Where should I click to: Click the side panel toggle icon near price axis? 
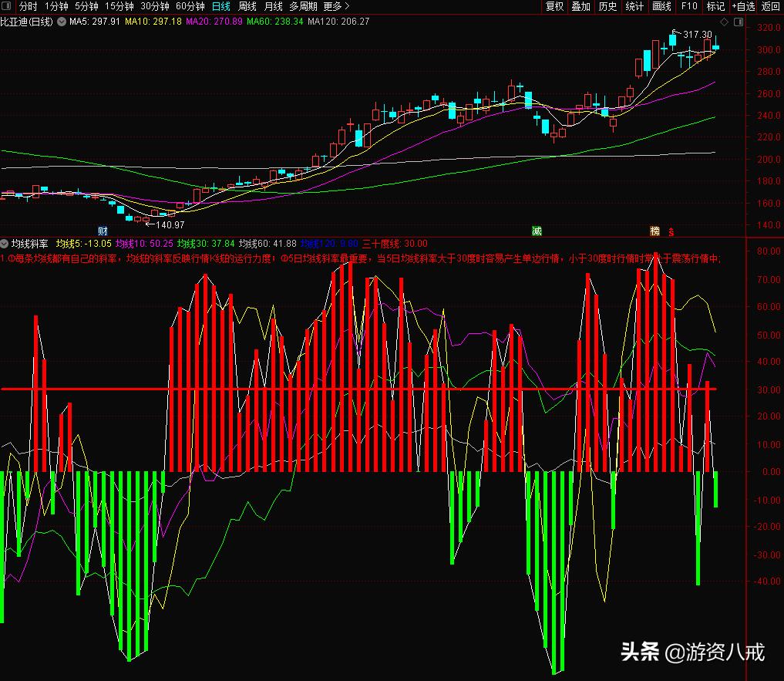(x=739, y=22)
